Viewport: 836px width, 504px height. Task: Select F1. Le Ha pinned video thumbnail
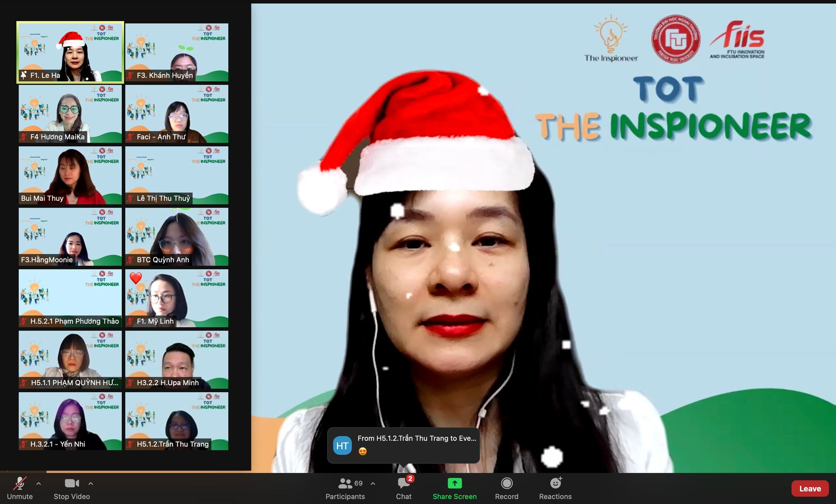[x=70, y=52]
